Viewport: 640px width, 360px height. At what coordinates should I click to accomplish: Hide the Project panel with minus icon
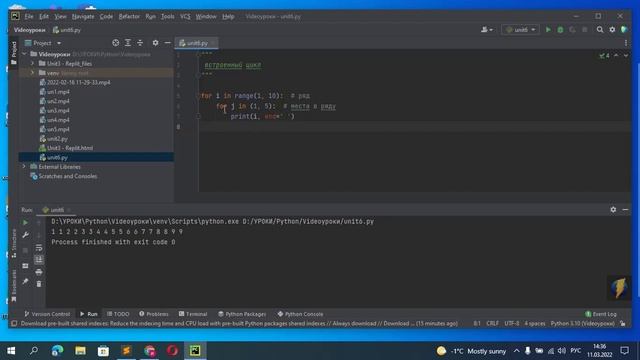coord(167,42)
